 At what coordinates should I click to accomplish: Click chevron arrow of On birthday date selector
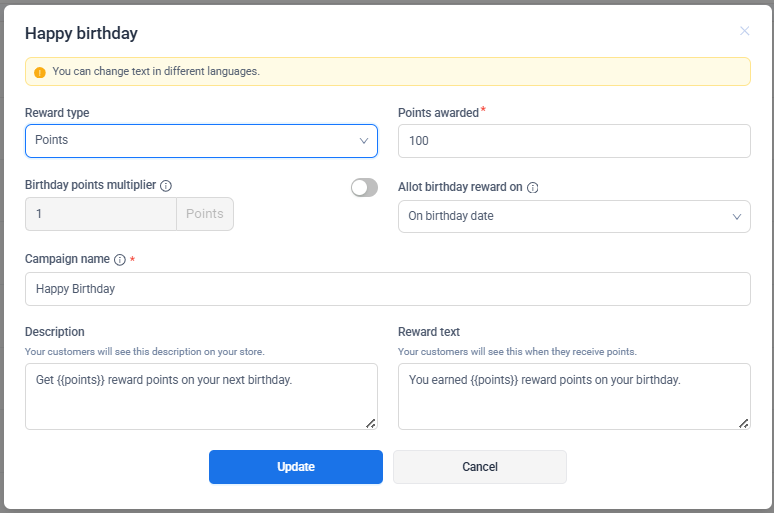737,216
